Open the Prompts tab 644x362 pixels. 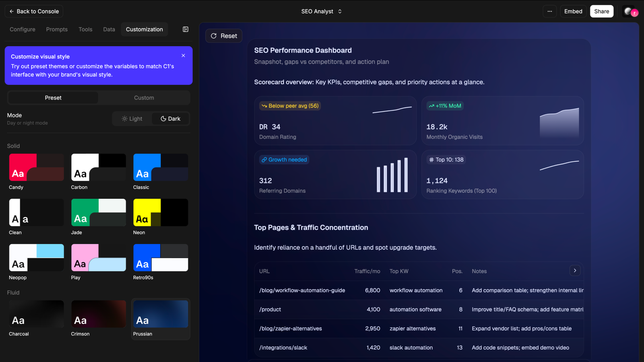point(57,29)
